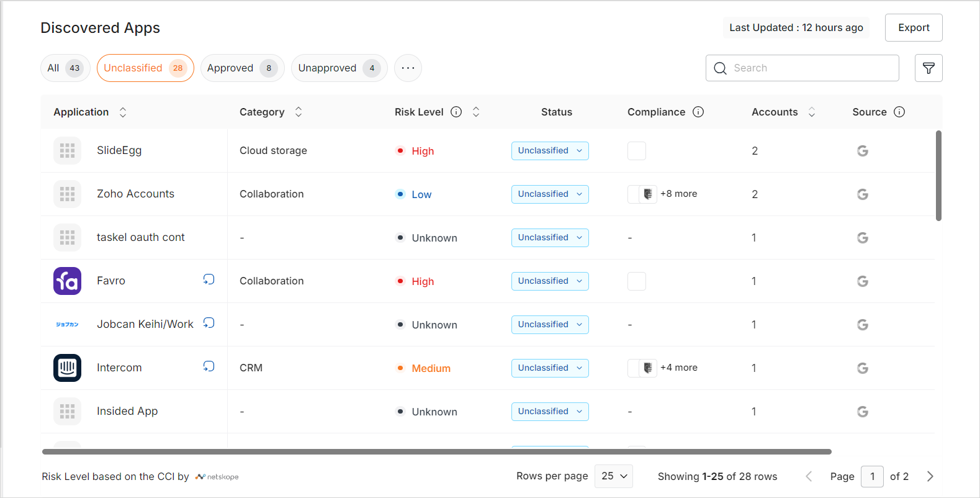Click the Jobcan Keihi/Work logo
The image size is (980, 498).
(x=67, y=324)
